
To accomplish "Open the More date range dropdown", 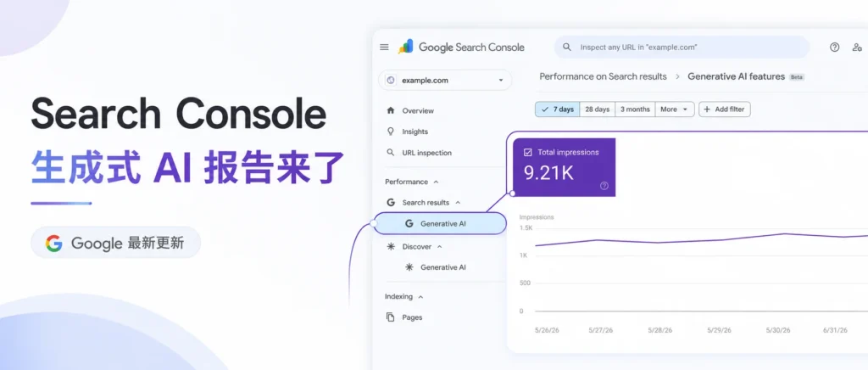I will coord(675,109).
